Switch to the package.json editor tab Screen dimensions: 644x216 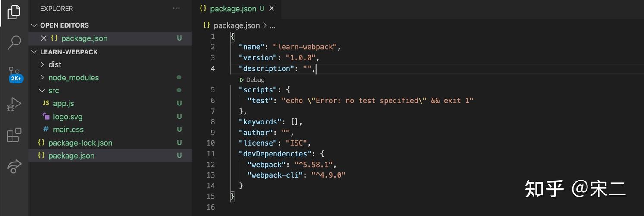(237, 8)
